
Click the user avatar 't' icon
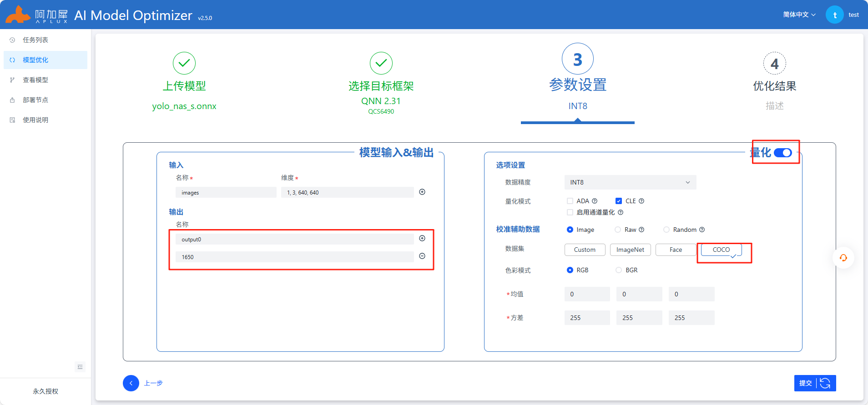[x=835, y=15]
